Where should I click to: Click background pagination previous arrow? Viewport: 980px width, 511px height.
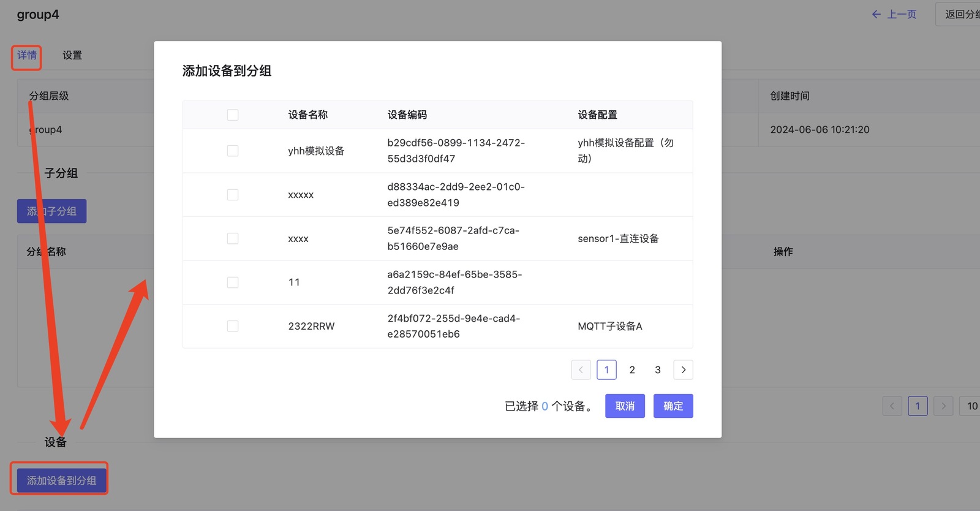point(892,406)
